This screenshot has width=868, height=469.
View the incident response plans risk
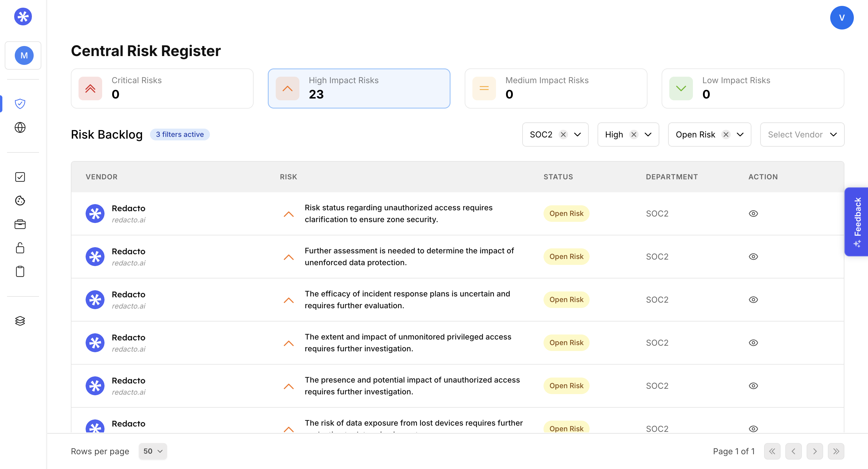753,300
